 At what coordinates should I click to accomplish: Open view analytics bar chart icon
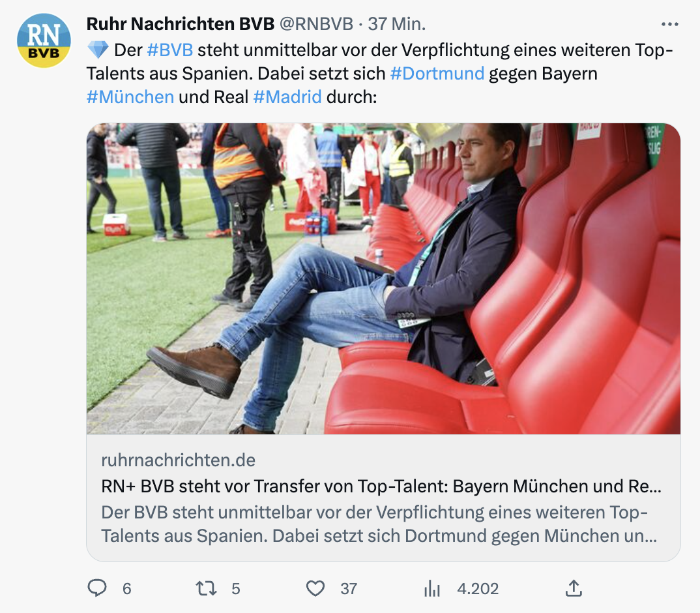(x=431, y=588)
